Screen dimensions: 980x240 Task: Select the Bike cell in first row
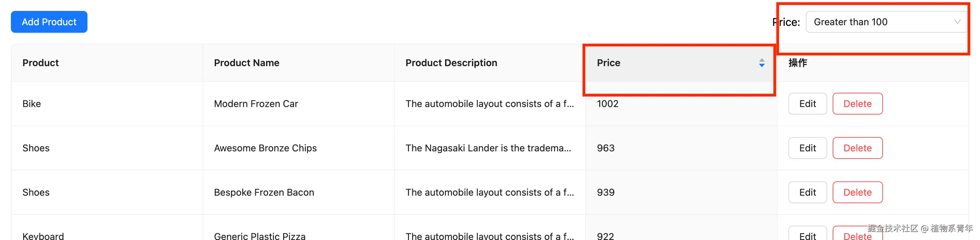pyautogui.click(x=32, y=104)
